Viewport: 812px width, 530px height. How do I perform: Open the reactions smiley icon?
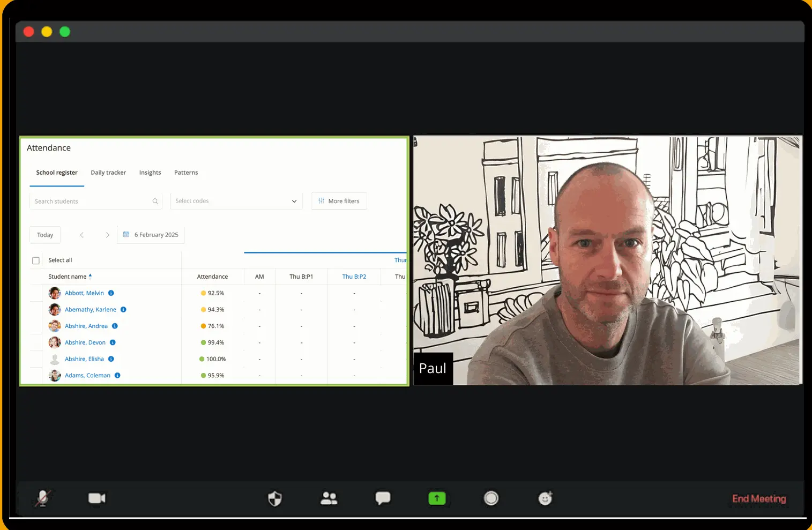[x=545, y=498]
